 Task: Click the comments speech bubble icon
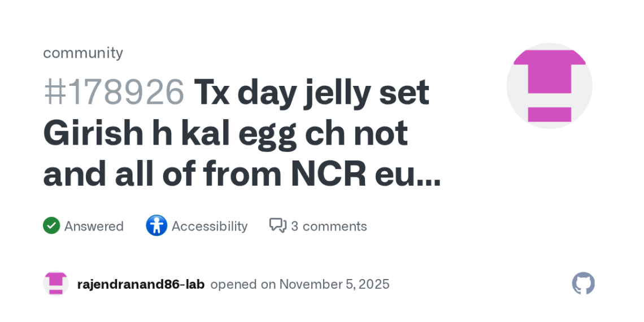(x=277, y=226)
